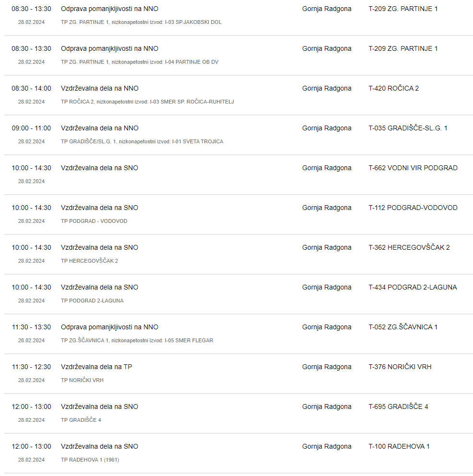
Task: Click the Vzdrževalna dela na TP title
Action: click(96, 367)
